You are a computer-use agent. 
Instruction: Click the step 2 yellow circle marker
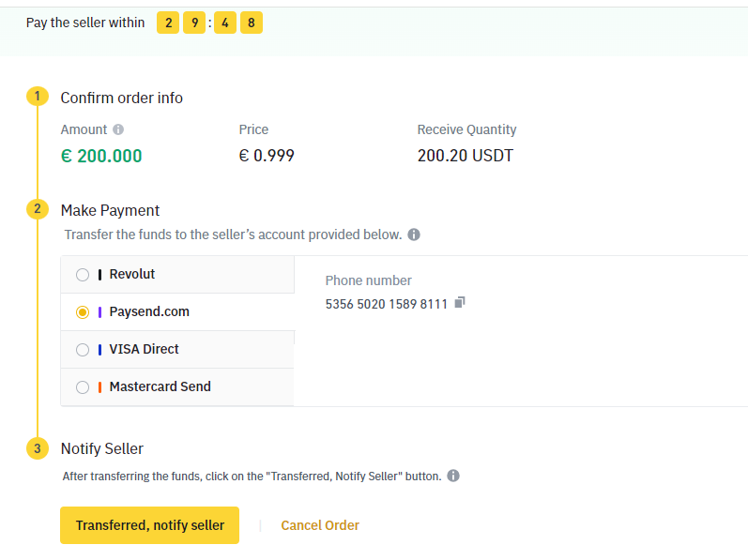(38, 209)
